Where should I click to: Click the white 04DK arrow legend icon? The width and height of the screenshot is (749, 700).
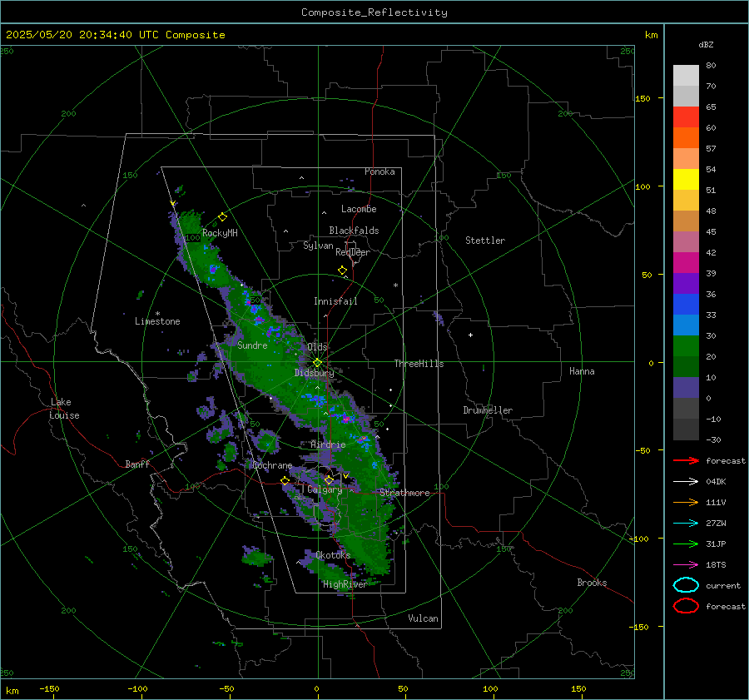tap(686, 481)
